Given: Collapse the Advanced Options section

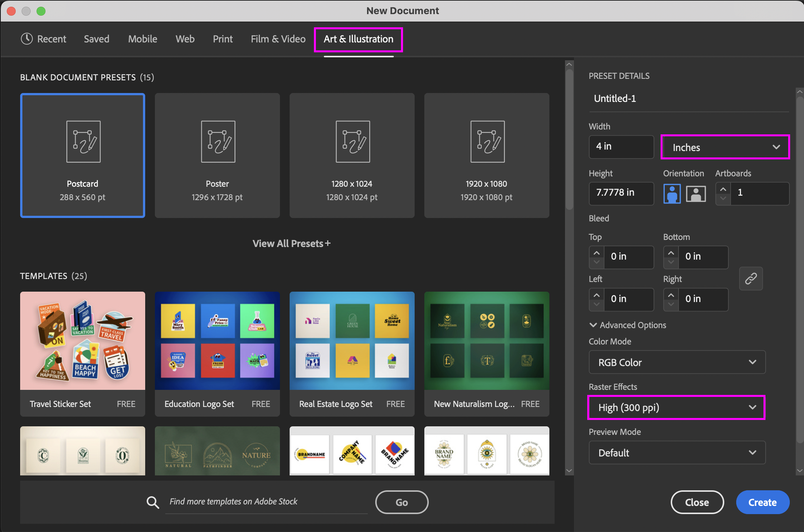Looking at the screenshot, I should (x=593, y=325).
